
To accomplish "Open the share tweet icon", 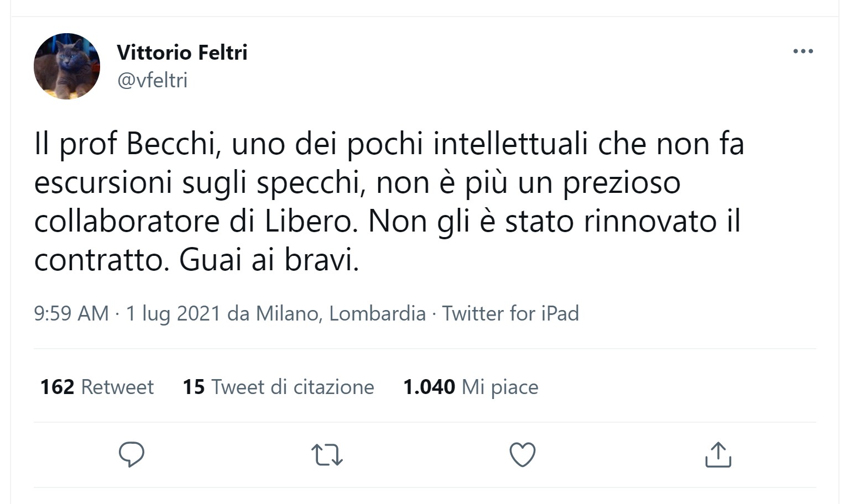I will pos(718,454).
